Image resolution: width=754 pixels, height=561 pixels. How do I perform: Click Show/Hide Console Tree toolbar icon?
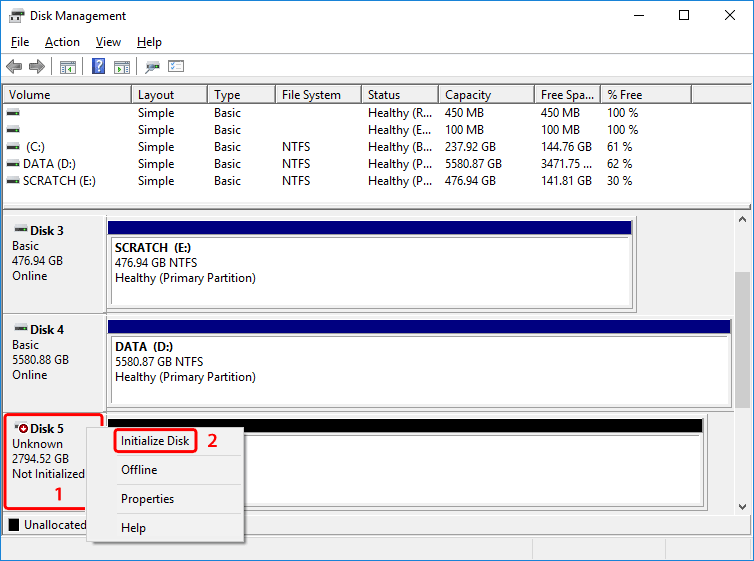pos(68,67)
